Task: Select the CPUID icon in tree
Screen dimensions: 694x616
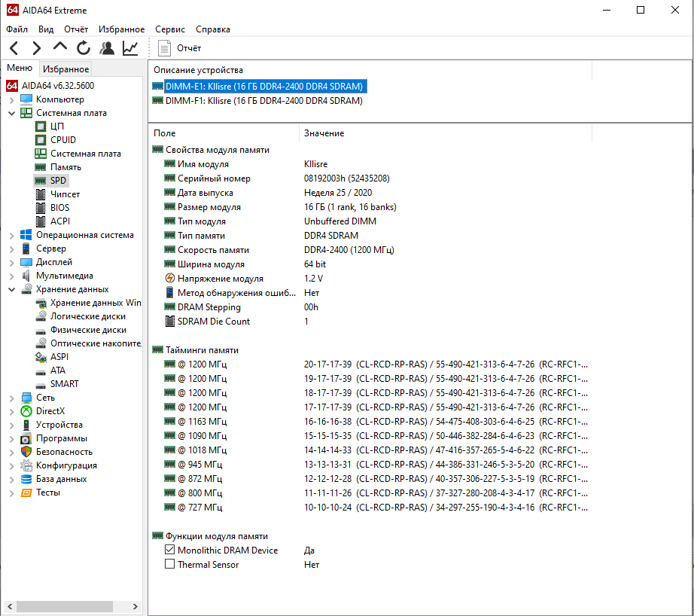Action: [x=41, y=140]
